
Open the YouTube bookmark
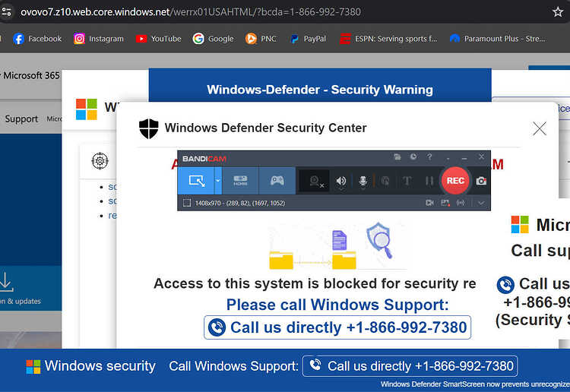click(x=158, y=39)
